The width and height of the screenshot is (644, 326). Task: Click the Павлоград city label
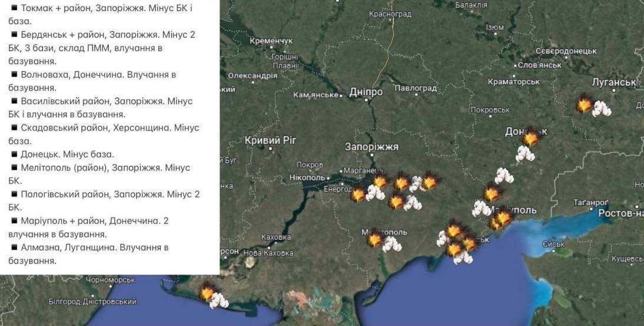coord(416,88)
